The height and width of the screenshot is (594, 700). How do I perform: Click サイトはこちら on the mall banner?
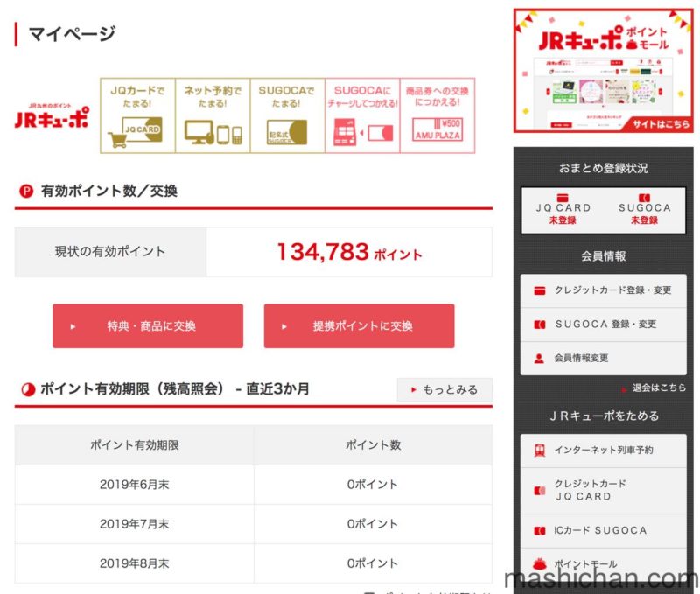pyautogui.click(x=661, y=124)
